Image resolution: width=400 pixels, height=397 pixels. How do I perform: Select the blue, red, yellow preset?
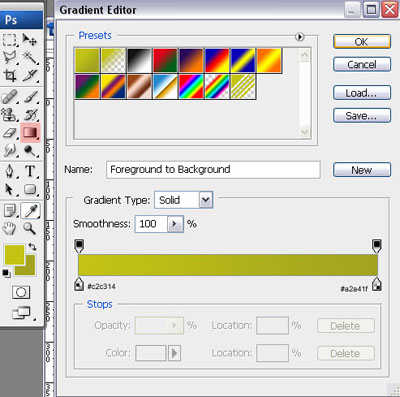tap(217, 60)
